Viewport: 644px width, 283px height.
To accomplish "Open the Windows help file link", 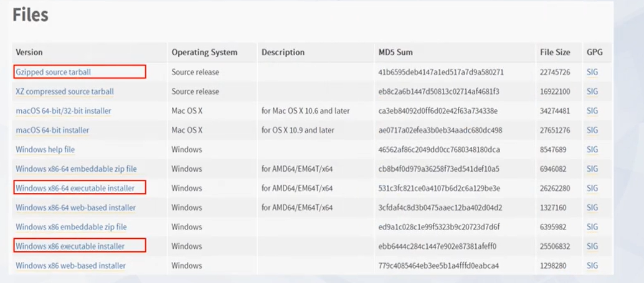I will 45,150.
